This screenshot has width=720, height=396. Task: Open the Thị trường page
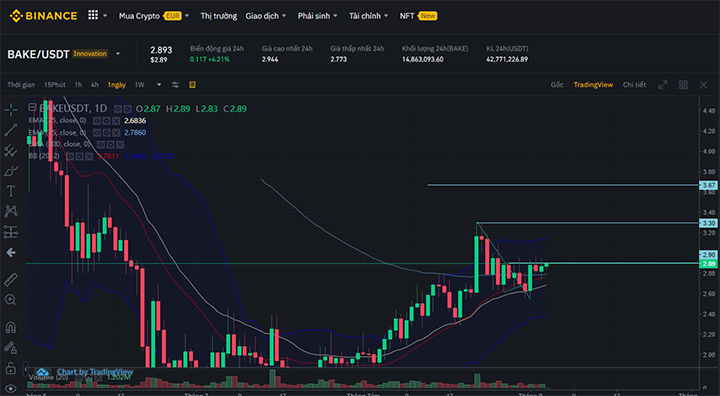coord(219,16)
